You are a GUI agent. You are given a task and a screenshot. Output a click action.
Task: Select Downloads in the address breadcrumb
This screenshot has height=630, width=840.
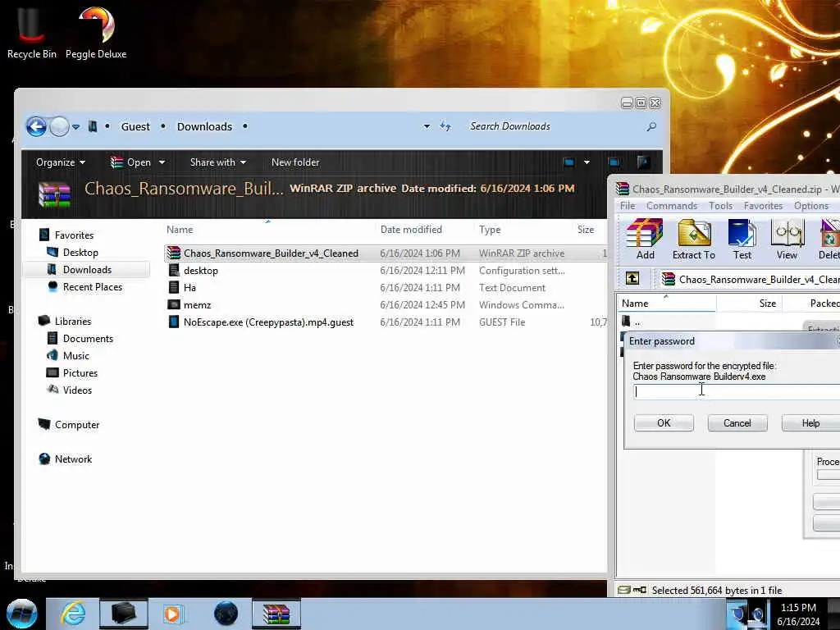(x=204, y=127)
